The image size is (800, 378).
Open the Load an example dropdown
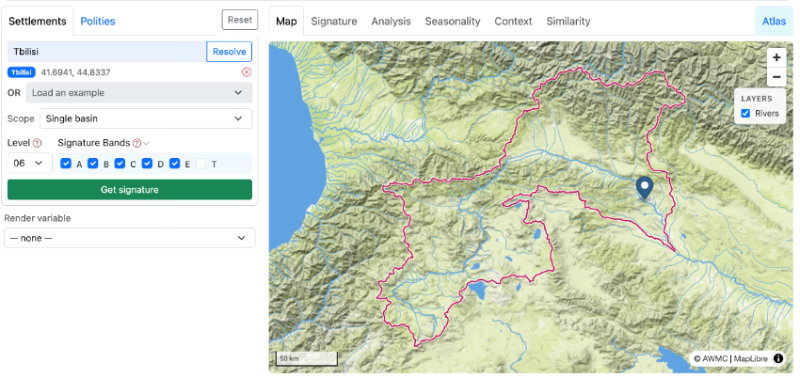[139, 93]
